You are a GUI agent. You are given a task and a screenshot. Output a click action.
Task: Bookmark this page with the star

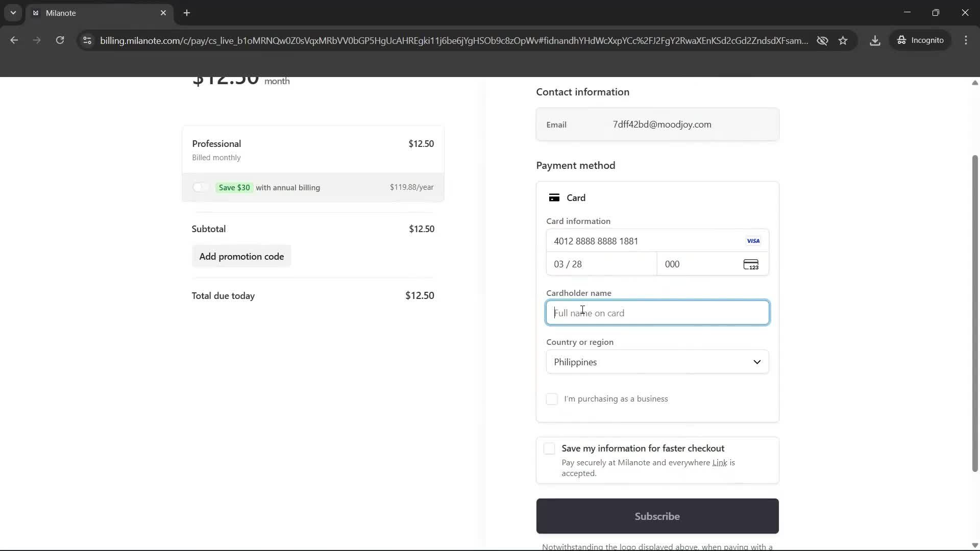click(x=843, y=40)
